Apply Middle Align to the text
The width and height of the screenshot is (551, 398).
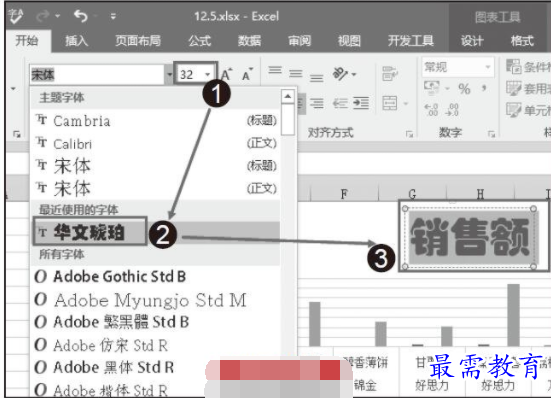[x=296, y=73]
